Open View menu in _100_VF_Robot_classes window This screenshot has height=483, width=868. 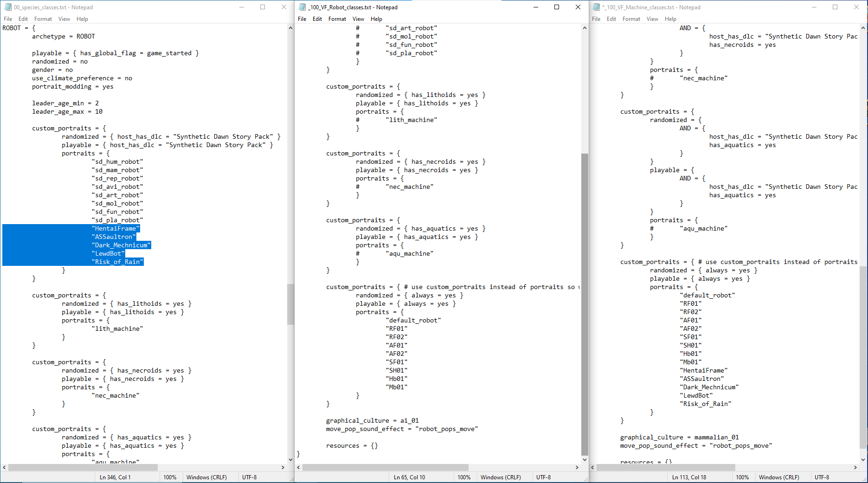(x=358, y=19)
